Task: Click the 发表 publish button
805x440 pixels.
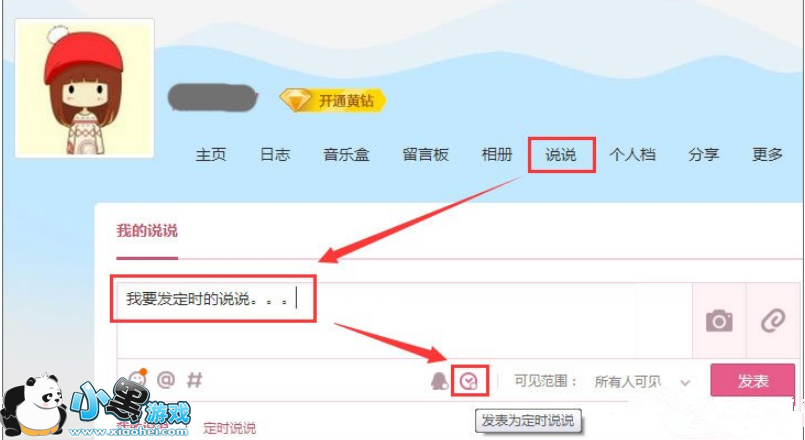Action: click(753, 380)
